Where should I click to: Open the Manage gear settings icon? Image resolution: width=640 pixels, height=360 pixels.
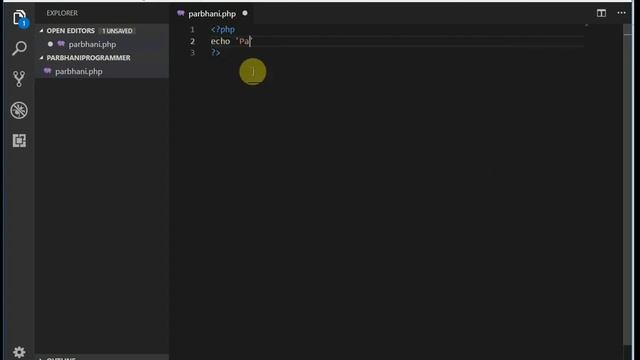click(x=19, y=352)
